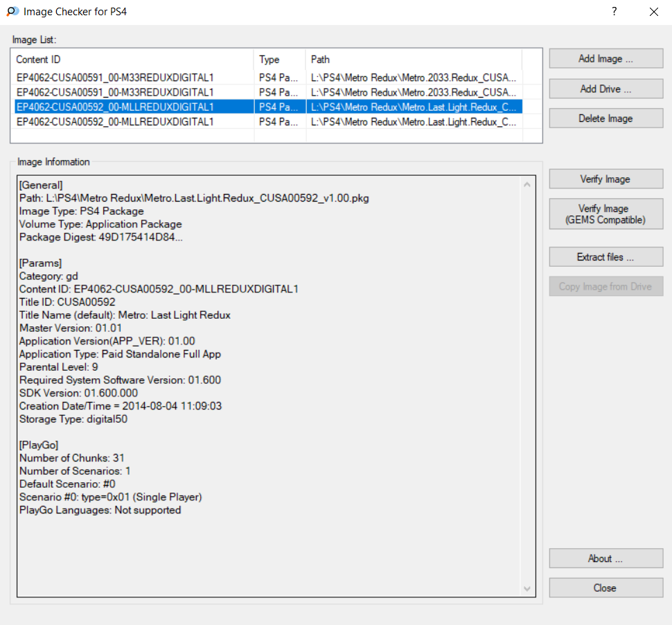672x625 pixels.
Task: Click Delete Image button
Action: coord(605,118)
